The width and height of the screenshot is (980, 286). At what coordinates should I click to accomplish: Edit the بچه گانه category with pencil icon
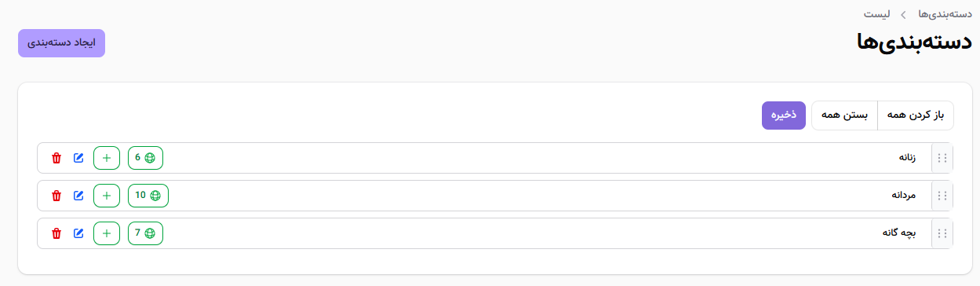tap(78, 233)
